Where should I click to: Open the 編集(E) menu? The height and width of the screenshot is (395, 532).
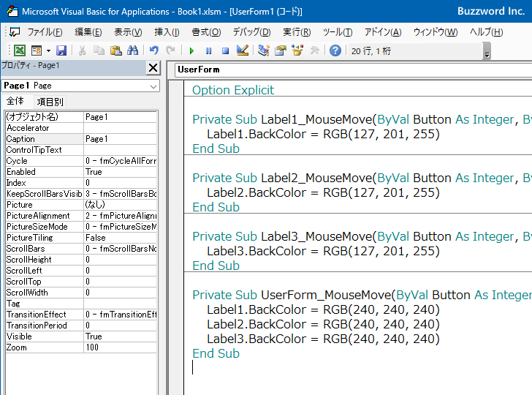88,32
